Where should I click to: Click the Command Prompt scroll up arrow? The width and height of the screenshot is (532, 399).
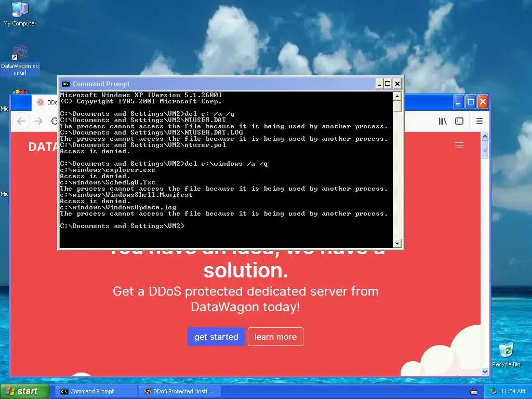tap(397, 96)
